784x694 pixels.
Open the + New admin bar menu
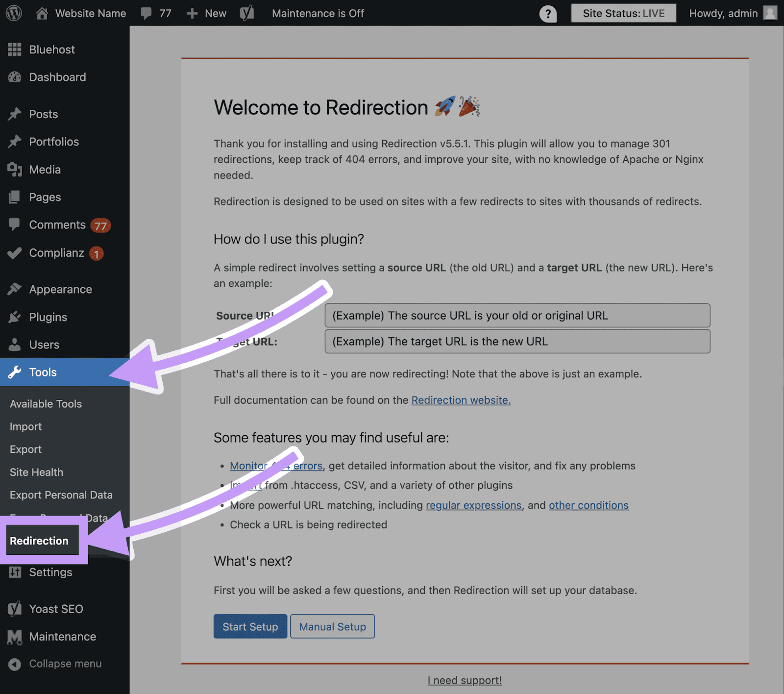tap(205, 13)
